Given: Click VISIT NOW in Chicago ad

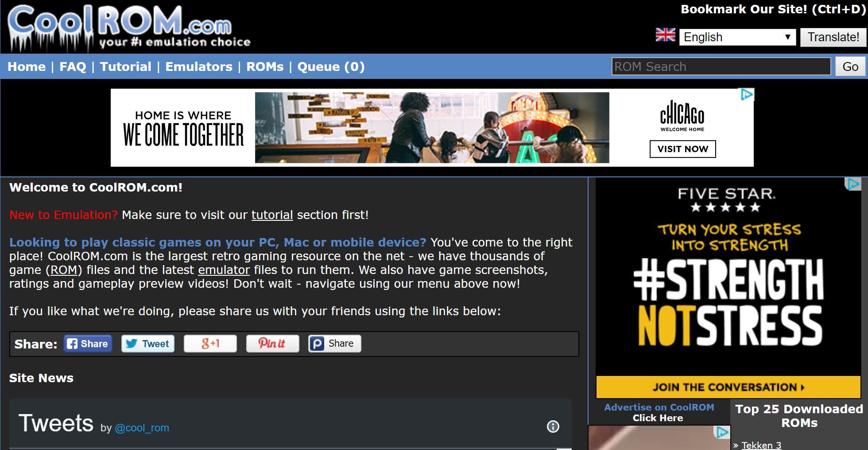Looking at the screenshot, I should click(682, 149).
